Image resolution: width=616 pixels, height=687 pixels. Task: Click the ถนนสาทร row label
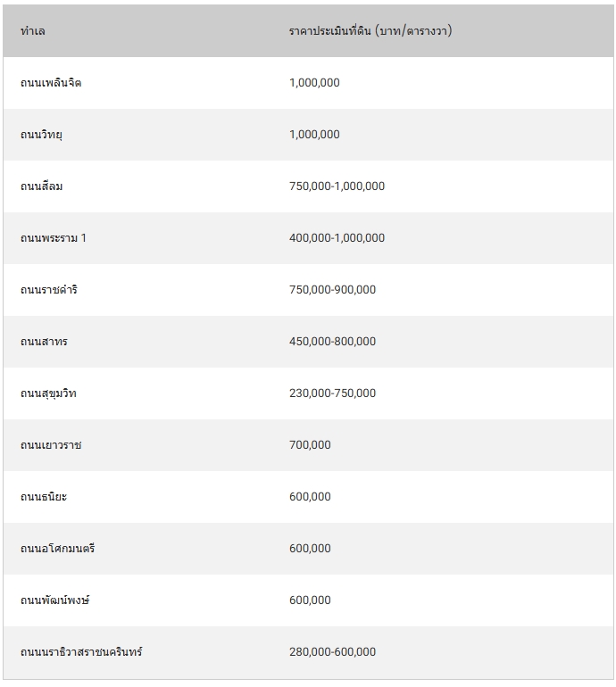pos(44,342)
